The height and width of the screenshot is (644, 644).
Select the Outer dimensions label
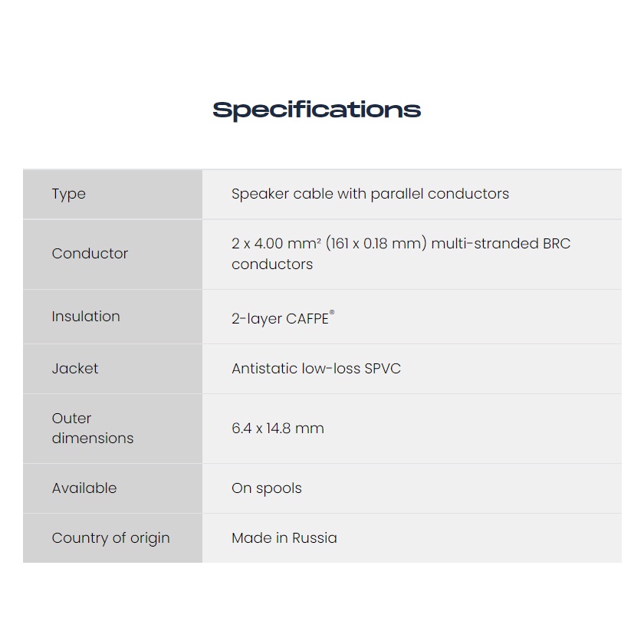93,428
